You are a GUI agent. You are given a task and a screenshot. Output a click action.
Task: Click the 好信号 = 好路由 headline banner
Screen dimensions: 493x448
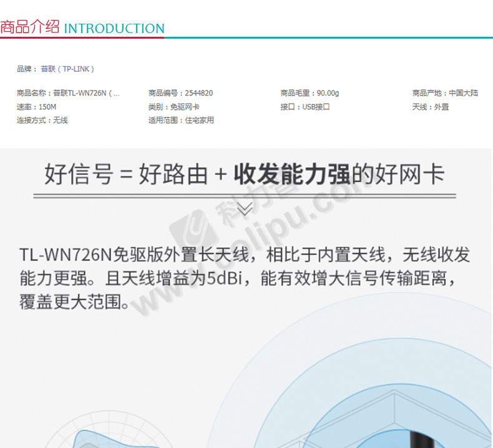point(245,174)
